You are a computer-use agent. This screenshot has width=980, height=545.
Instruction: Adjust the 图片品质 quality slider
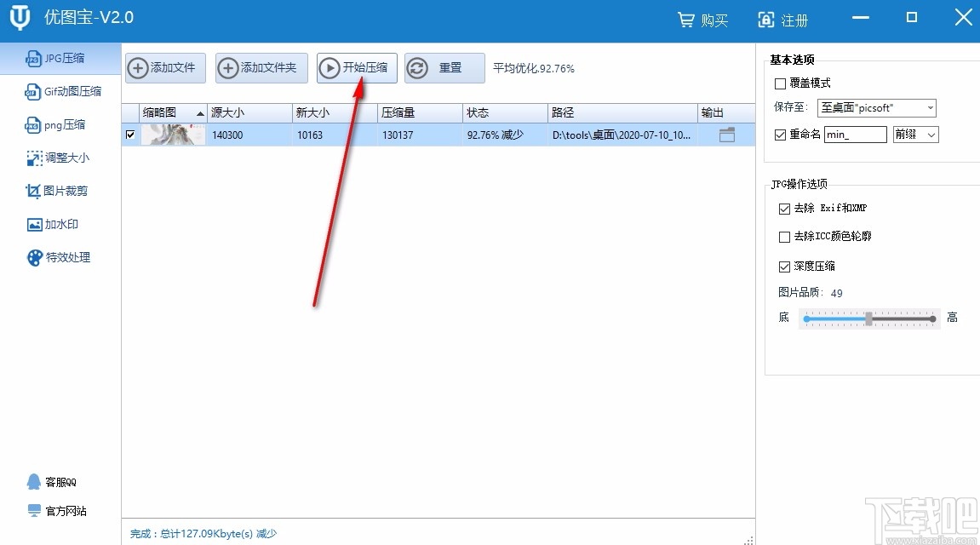[869, 317]
